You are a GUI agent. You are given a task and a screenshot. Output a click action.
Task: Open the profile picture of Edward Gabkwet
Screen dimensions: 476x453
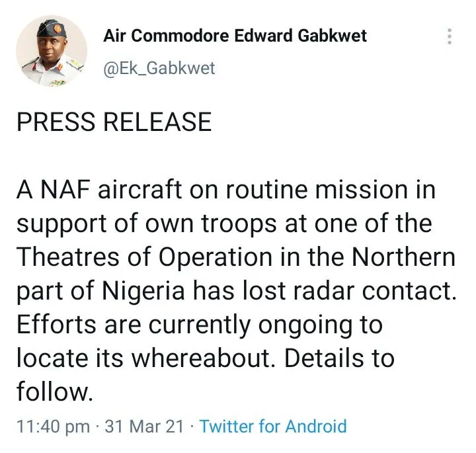pos(52,51)
